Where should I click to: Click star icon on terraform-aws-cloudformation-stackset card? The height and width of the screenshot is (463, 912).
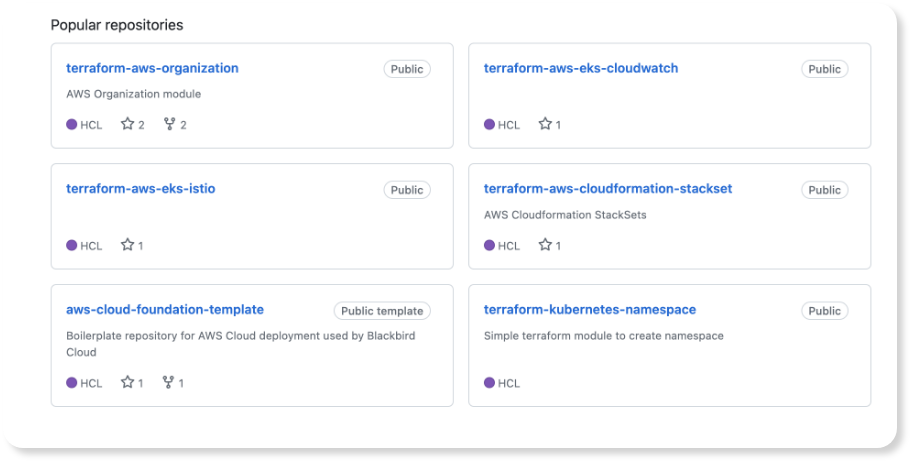pos(545,244)
